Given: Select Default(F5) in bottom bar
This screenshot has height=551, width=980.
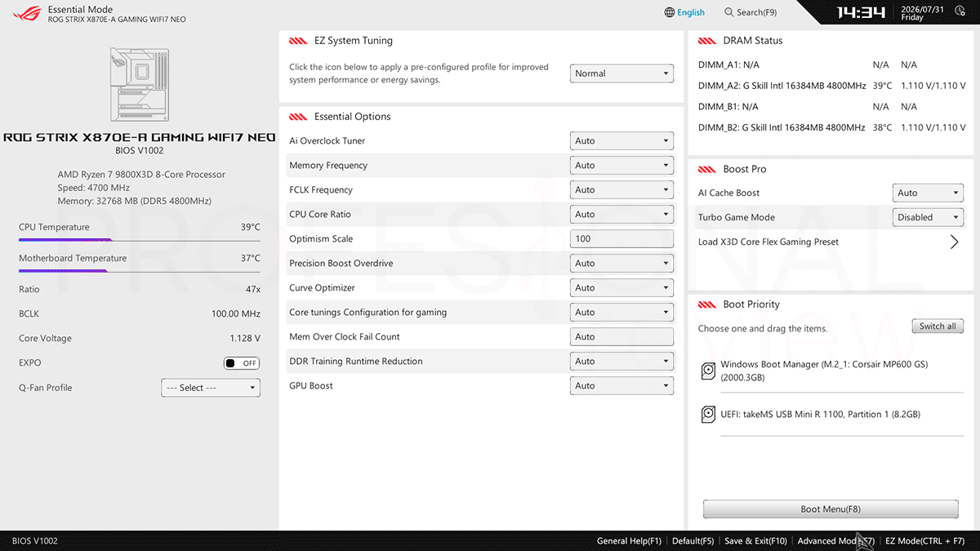Looking at the screenshot, I should (x=693, y=541).
